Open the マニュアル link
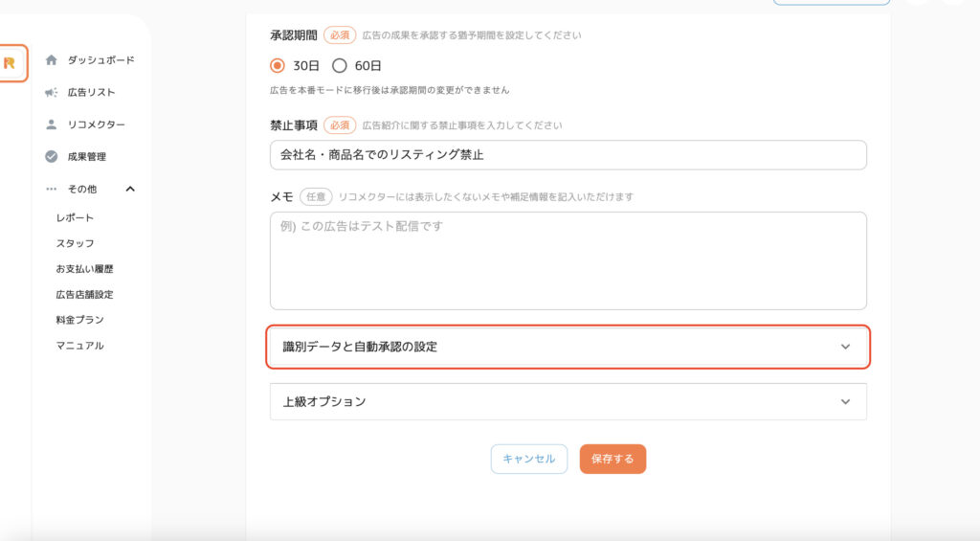This screenshot has width=980, height=541. (80, 346)
